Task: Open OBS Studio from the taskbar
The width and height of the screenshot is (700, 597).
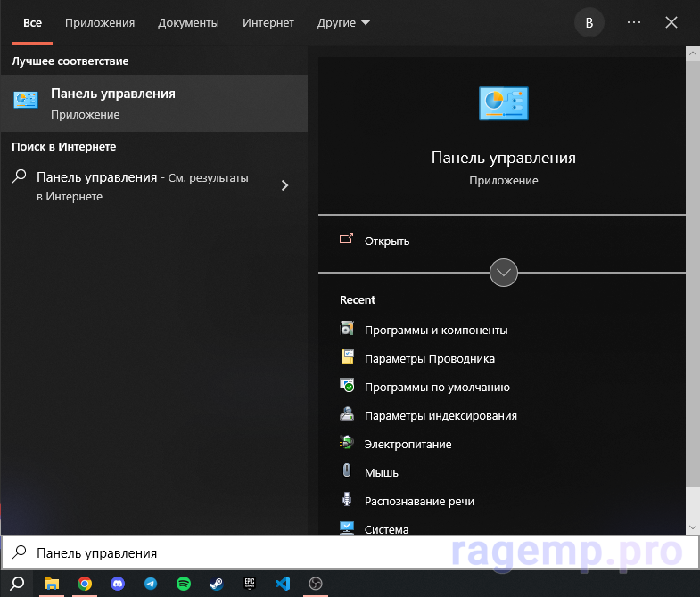Action: click(316, 584)
